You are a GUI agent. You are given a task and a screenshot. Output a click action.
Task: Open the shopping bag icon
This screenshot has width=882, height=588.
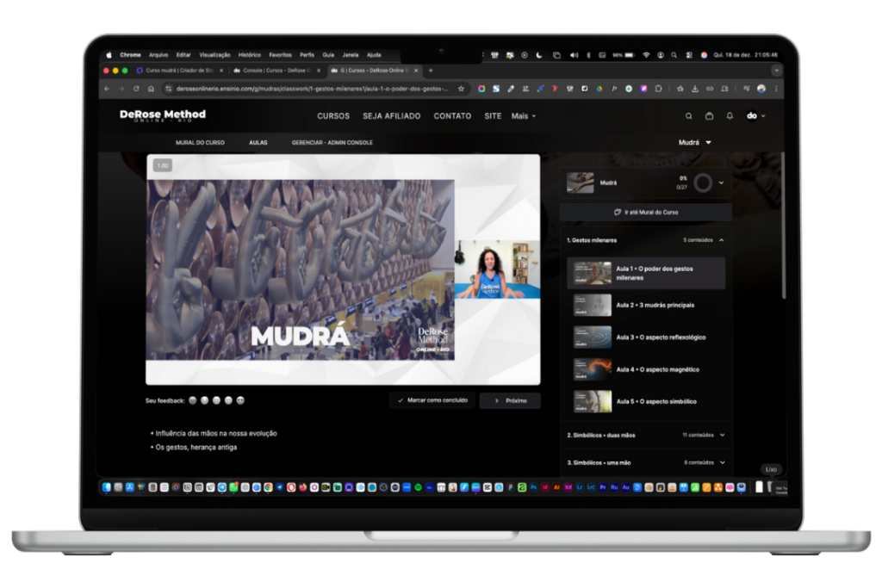pos(710,116)
